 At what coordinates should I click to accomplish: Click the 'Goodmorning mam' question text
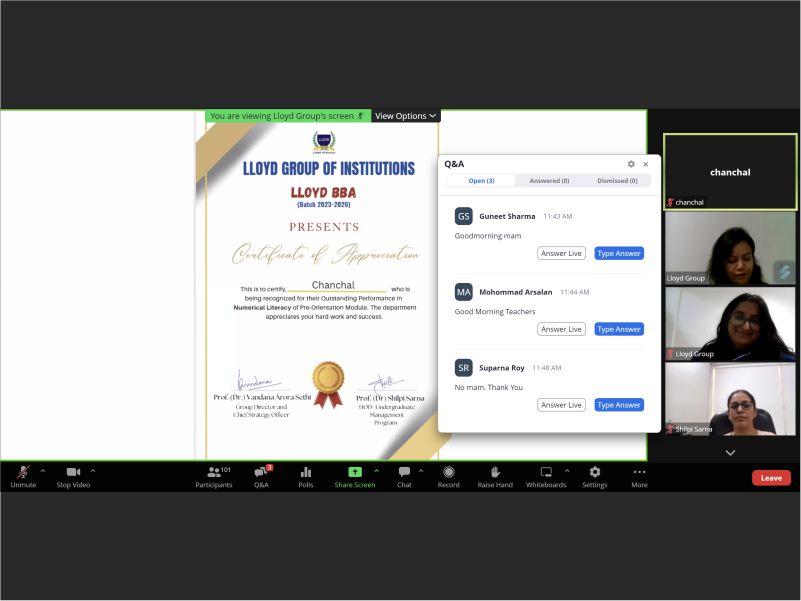click(488, 236)
